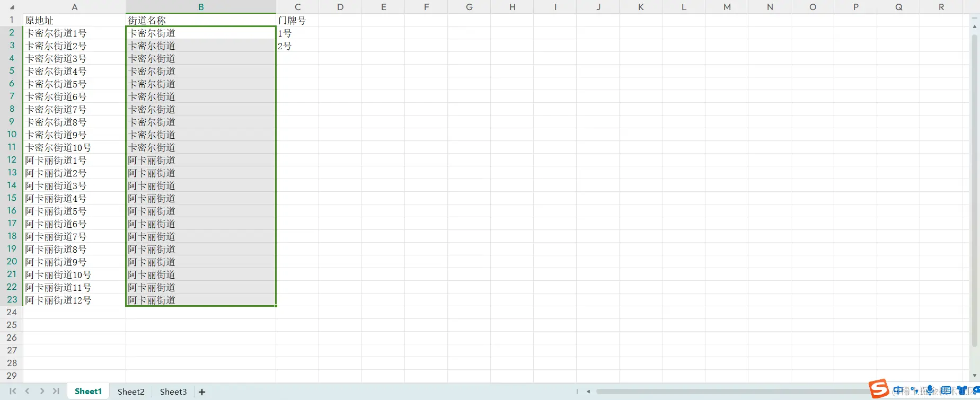Image resolution: width=980 pixels, height=400 pixels.
Task: Switch to the Sheet1 tab
Action: 88,392
